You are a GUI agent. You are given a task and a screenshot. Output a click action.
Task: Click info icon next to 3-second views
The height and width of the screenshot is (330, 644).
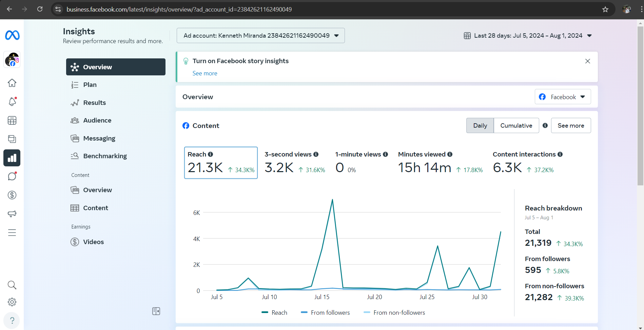tap(316, 154)
